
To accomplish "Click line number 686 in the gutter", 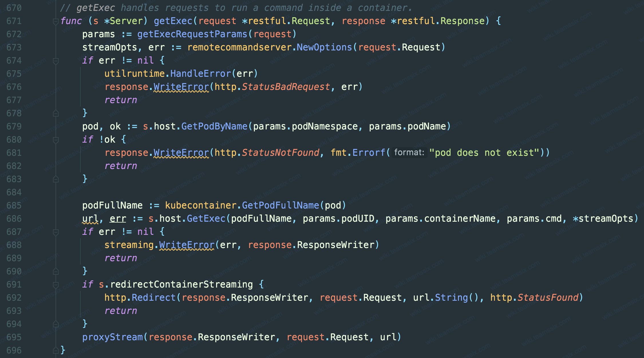I will (x=14, y=219).
